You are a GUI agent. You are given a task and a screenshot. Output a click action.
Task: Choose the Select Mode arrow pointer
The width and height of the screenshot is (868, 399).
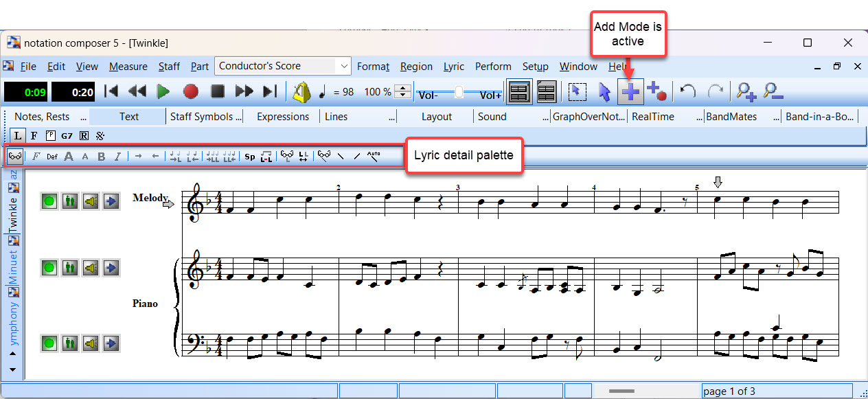click(x=604, y=91)
